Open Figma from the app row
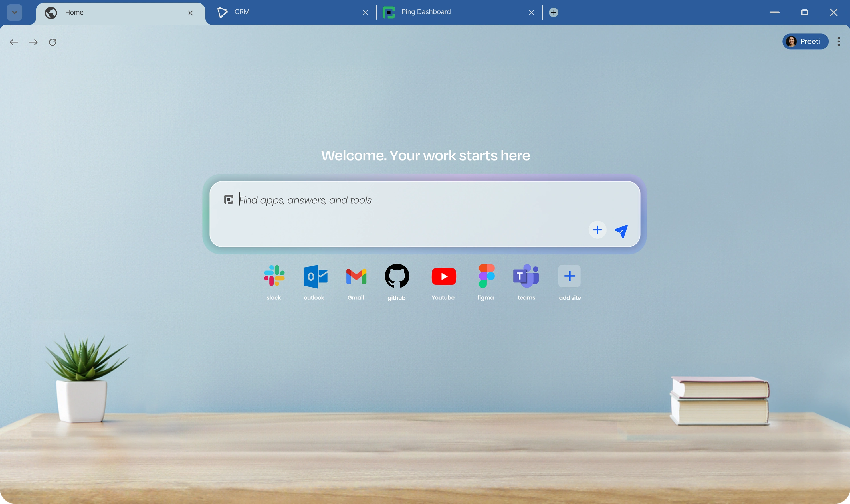 click(x=485, y=276)
